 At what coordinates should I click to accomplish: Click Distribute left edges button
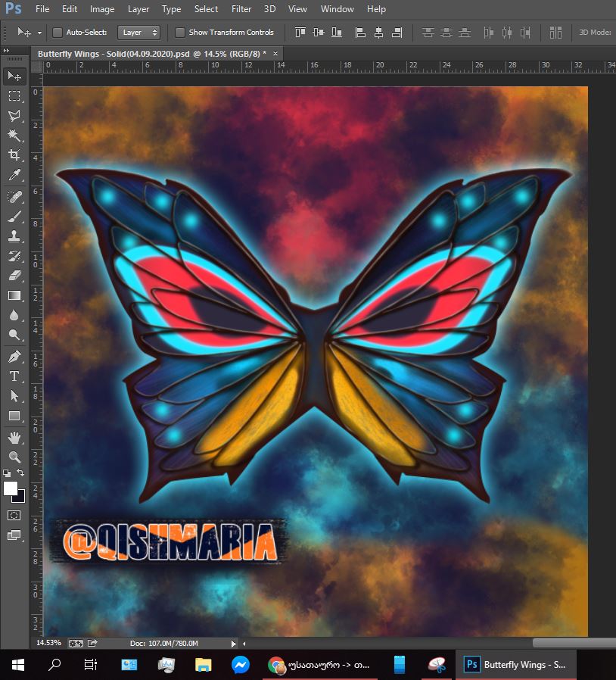[x=489, y=33]
